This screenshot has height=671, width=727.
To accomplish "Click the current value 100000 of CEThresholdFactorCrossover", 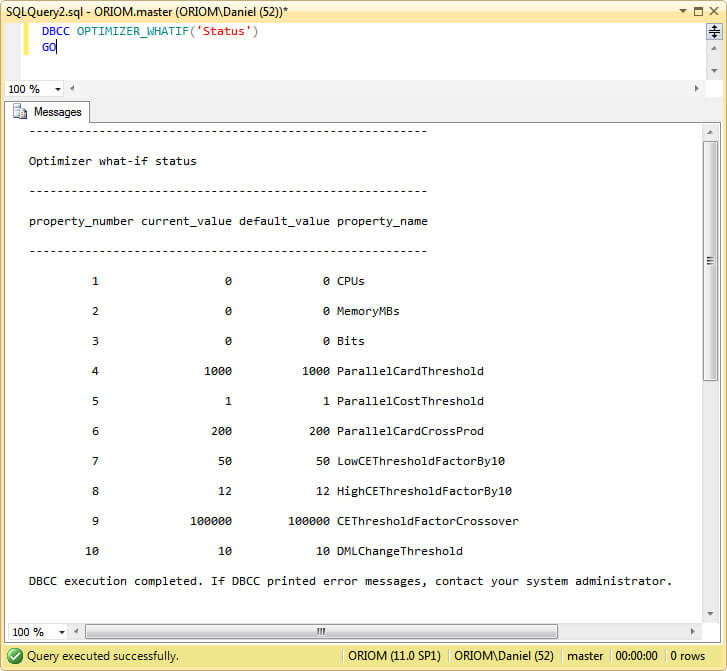I will pos(211,521).
